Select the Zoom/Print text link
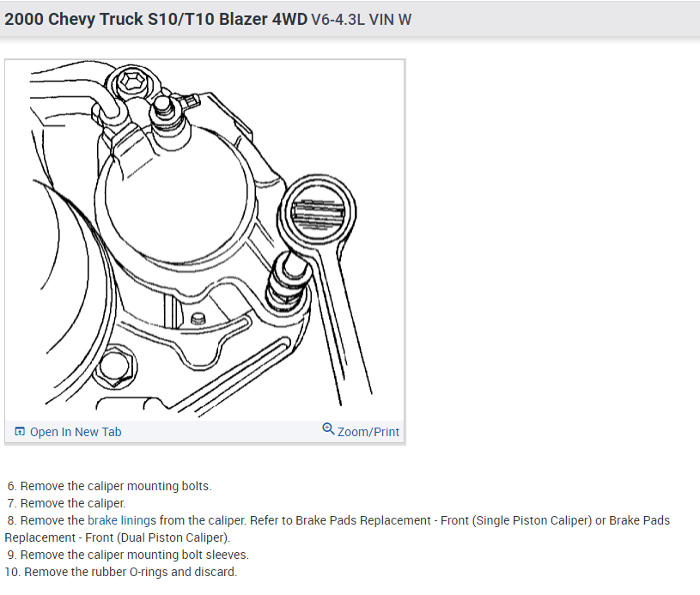700x595 pixels. click(368, 432)
